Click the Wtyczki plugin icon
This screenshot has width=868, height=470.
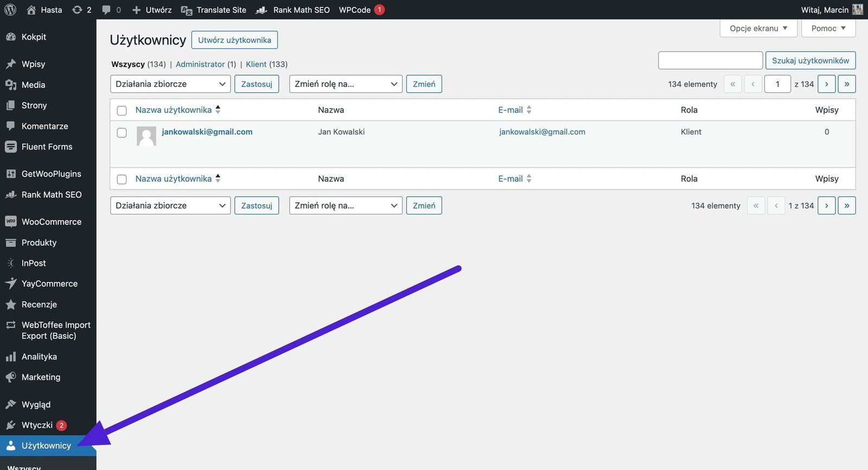tap(10, 425)
